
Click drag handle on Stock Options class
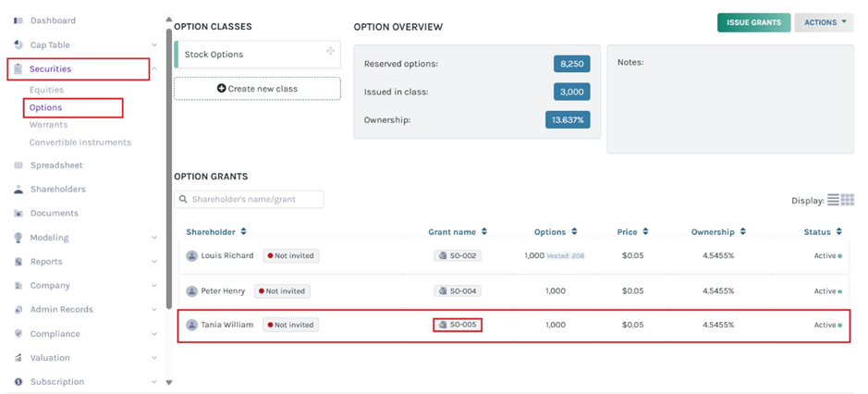(330, 52)
